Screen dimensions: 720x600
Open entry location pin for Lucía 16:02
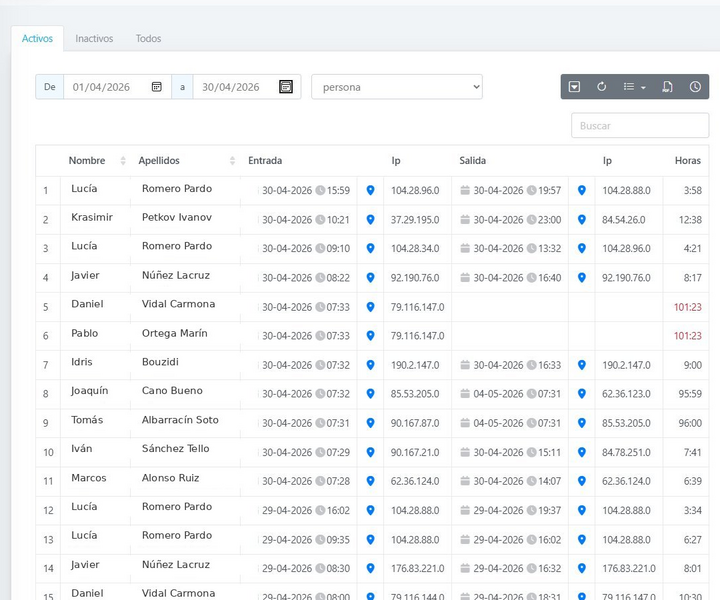[371, 510]
